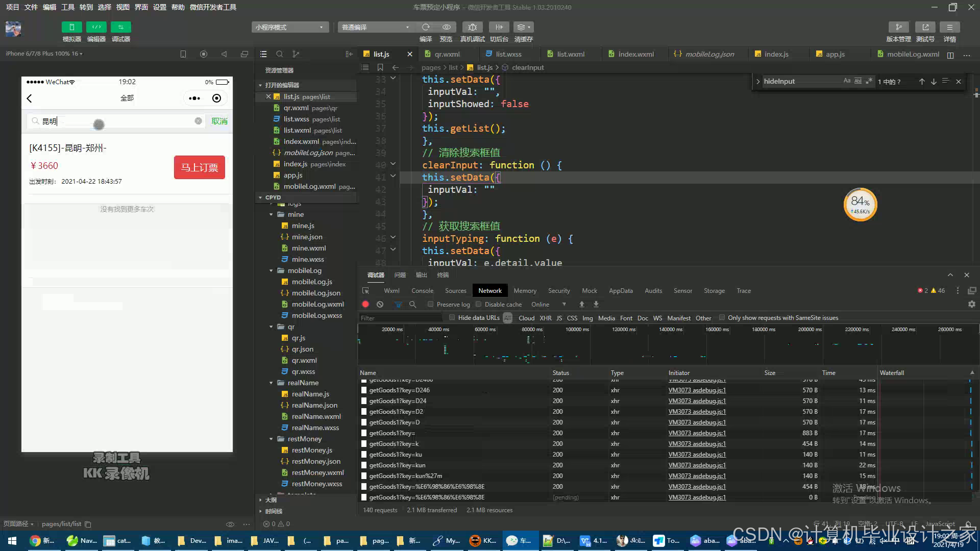Click the compile refresh icon

click(425, 27)
